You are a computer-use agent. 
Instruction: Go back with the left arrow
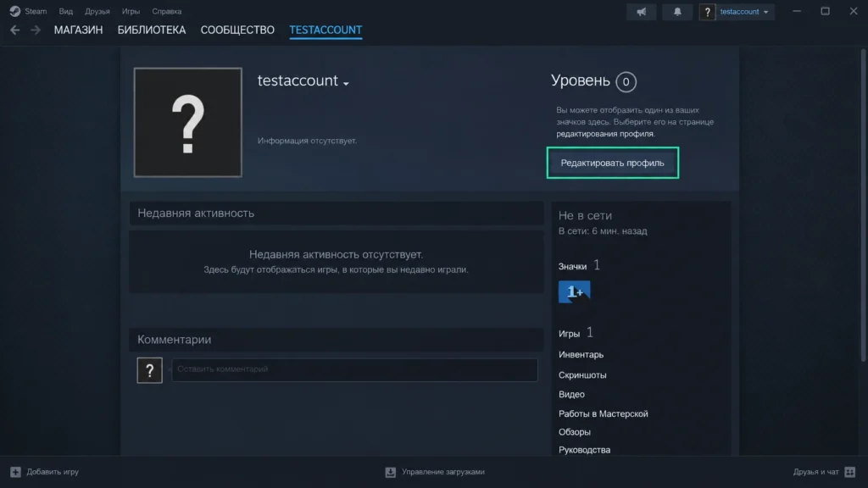click(x=15, y=30)
